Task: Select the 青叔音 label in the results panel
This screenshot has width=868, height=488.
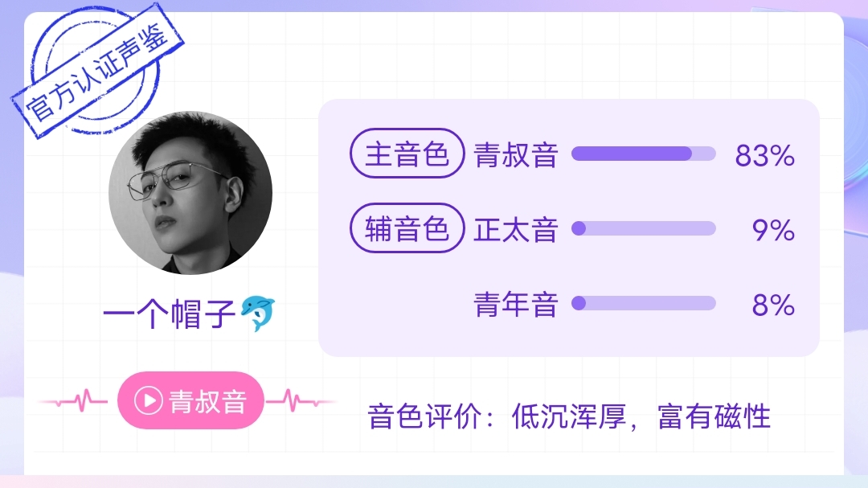Action: (515, 154)
